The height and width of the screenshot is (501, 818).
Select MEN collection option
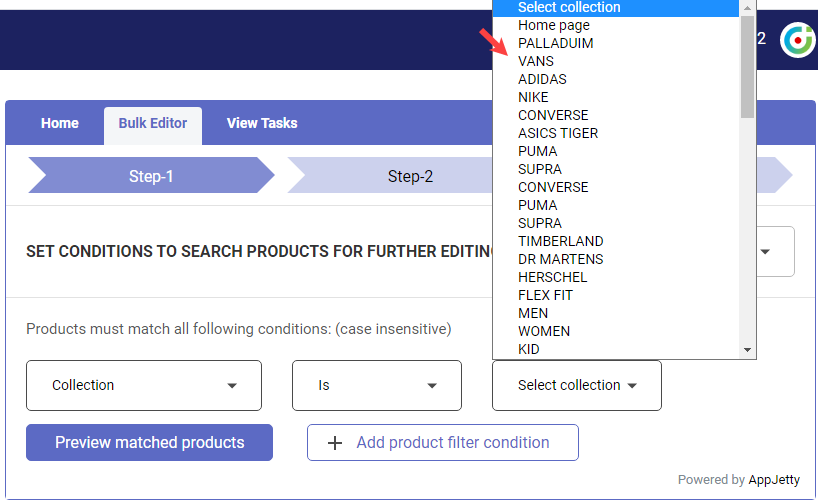point(616,313)
